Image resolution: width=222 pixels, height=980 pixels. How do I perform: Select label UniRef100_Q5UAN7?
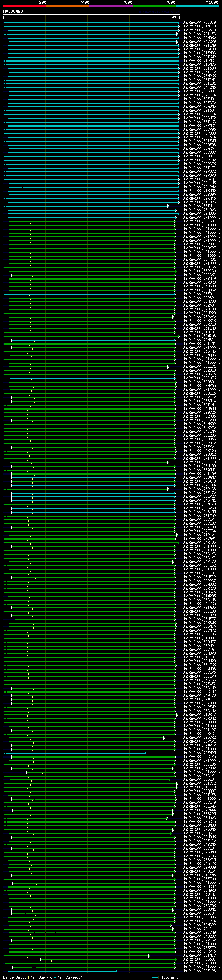(199, 478)
